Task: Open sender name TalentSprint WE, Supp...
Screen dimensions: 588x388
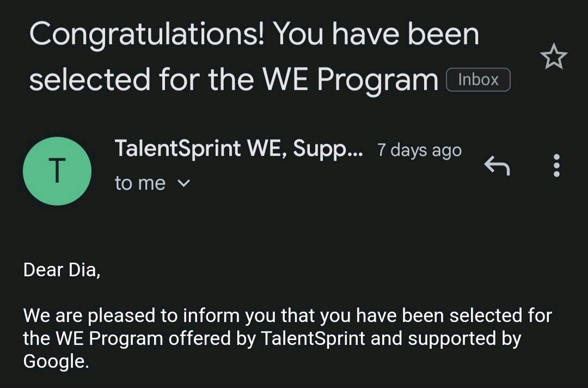Action: tap(239, 149)
